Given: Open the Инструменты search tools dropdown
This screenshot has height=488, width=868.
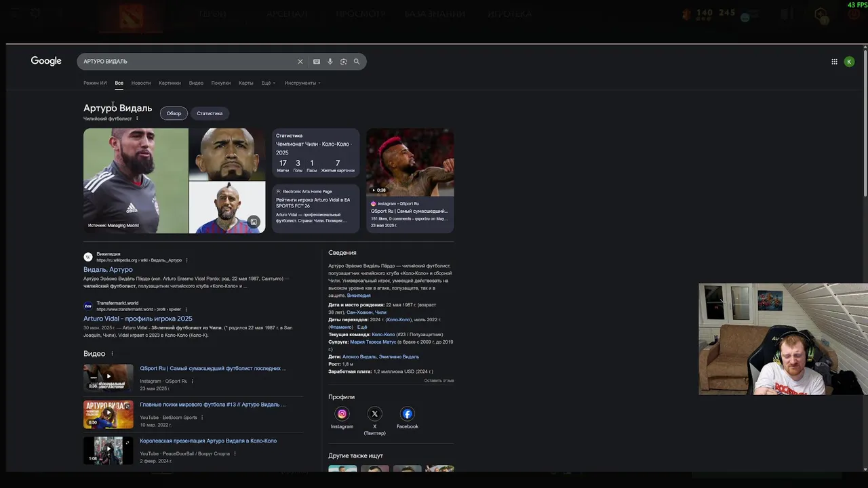Looking at the screenshot, I should click(x=302, y=83).
